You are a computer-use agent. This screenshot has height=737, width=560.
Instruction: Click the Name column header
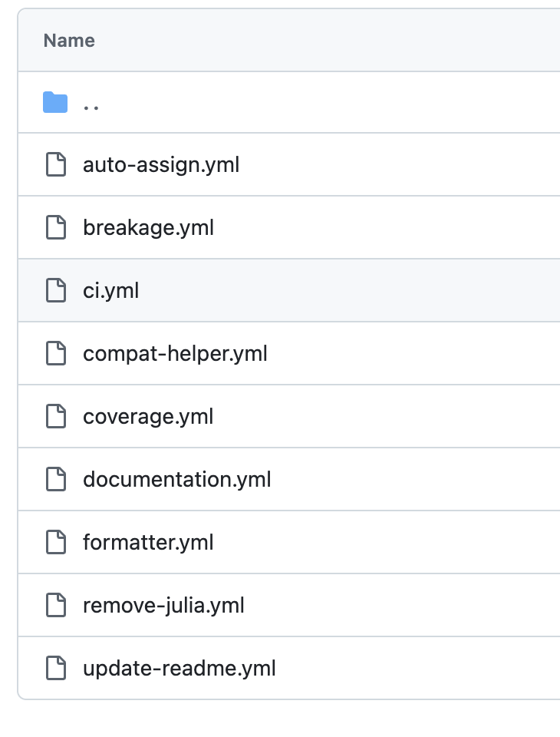68,40
